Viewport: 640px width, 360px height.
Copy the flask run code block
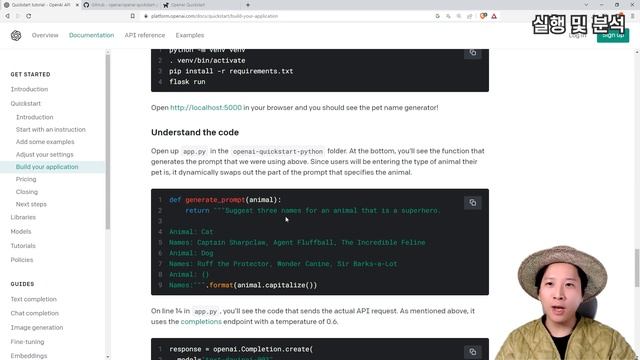click(x=473, y=53)
